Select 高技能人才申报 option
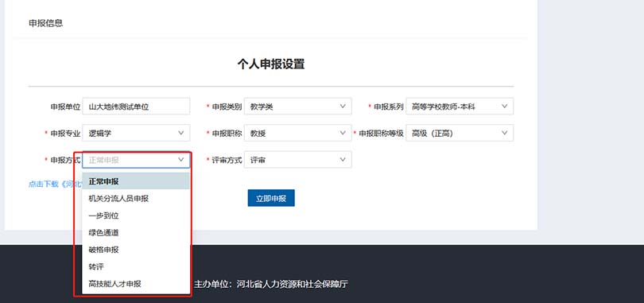Screen dimensions: 644x303 pyautogui.click(x=136, y=284)
